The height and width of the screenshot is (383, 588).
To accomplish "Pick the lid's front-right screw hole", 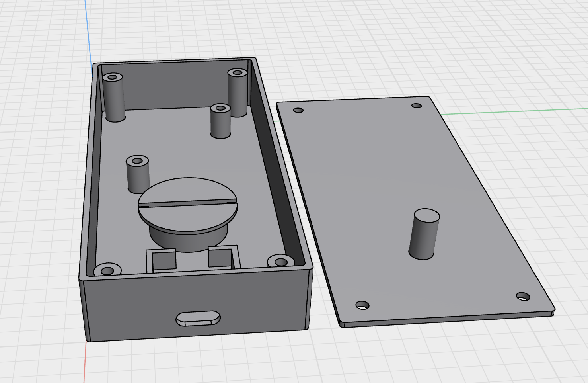I will (x=523, y=296).
